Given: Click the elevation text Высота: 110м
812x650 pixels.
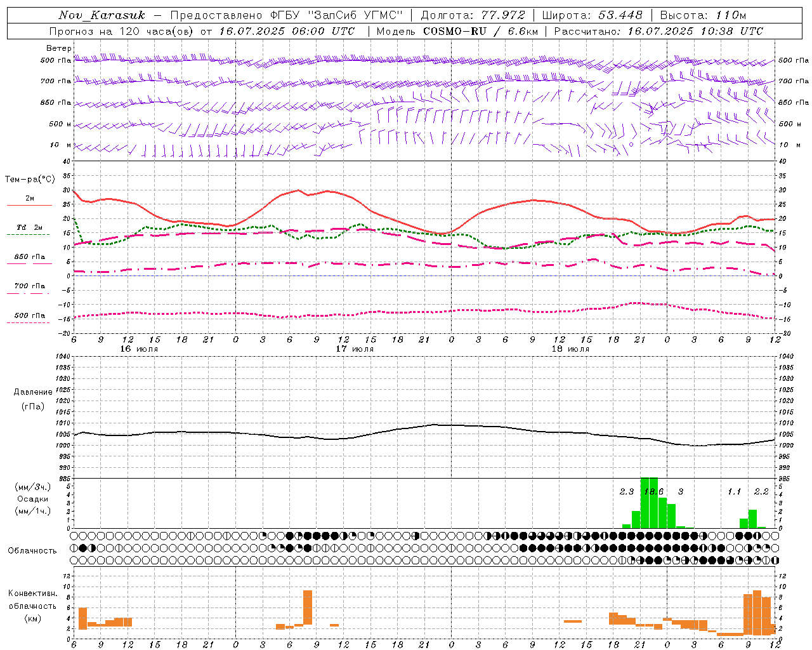Looking at the screenshot, I should [703, 15].
